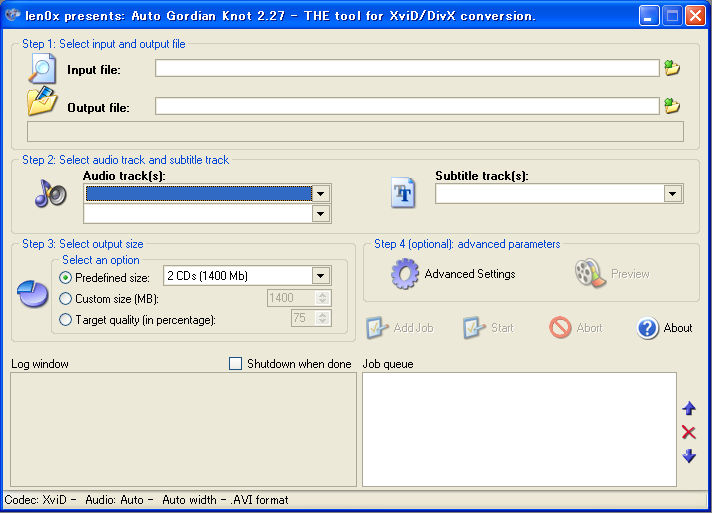Click status bar text 'Audio: Auto'
The image size is (712, 513).
click(114, 500)
